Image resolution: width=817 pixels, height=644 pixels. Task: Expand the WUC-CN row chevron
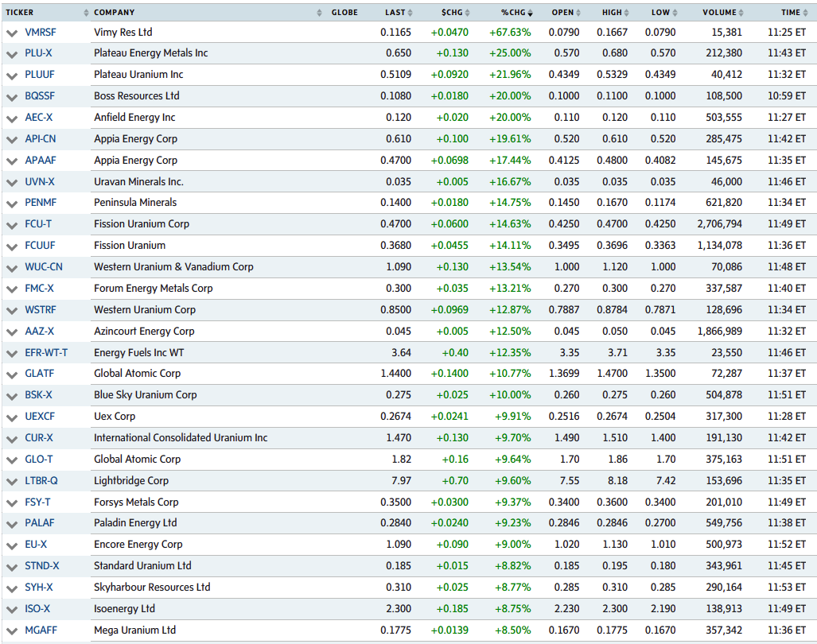coord(11,268)
